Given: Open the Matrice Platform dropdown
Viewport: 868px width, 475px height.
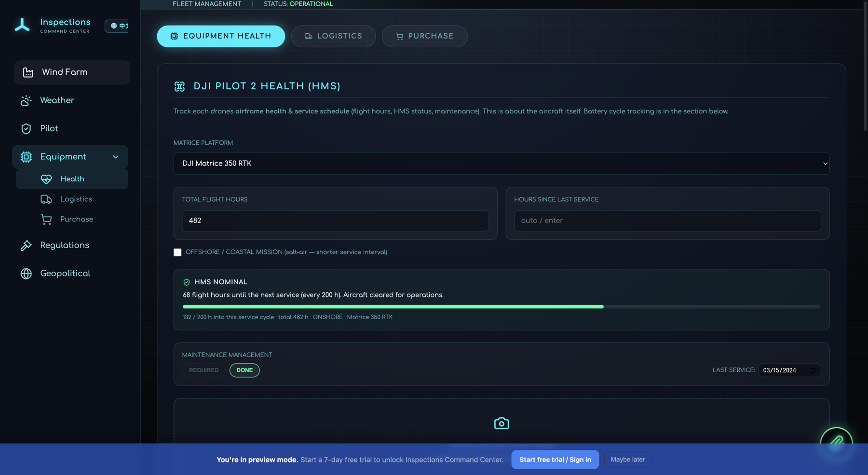Looking at the screenshot, I should click(502, 164).
